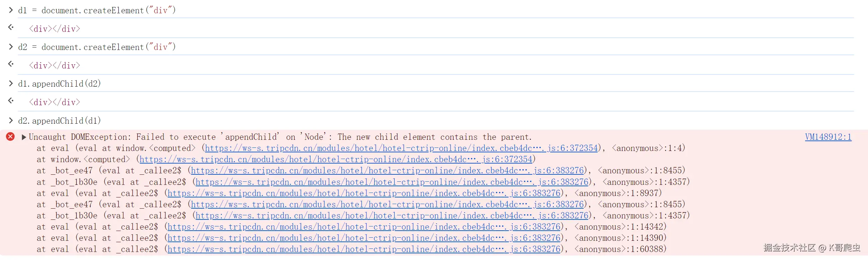This screenshot has height=260, width=868.
Task: Click the d2.appendChild(d1) command text
Action: point(59,121)
